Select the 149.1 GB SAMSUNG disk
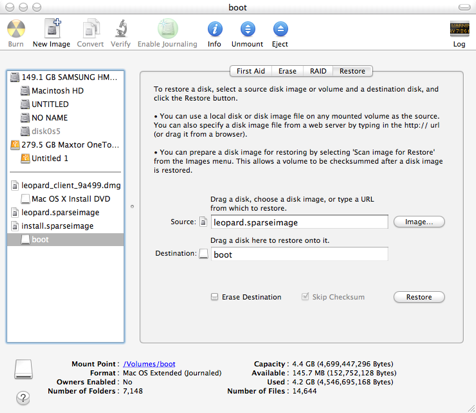Screen dimensions: 476x413 tap(65, 77)
